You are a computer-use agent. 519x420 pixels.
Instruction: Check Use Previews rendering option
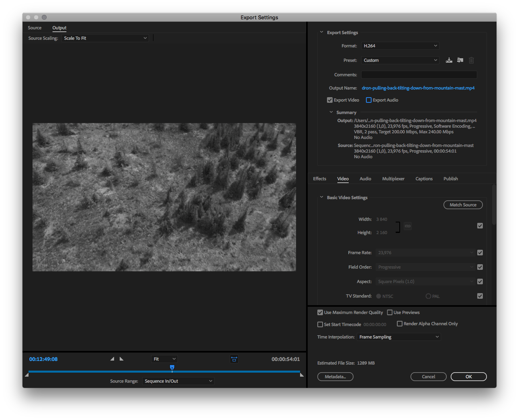click(390, 312)
